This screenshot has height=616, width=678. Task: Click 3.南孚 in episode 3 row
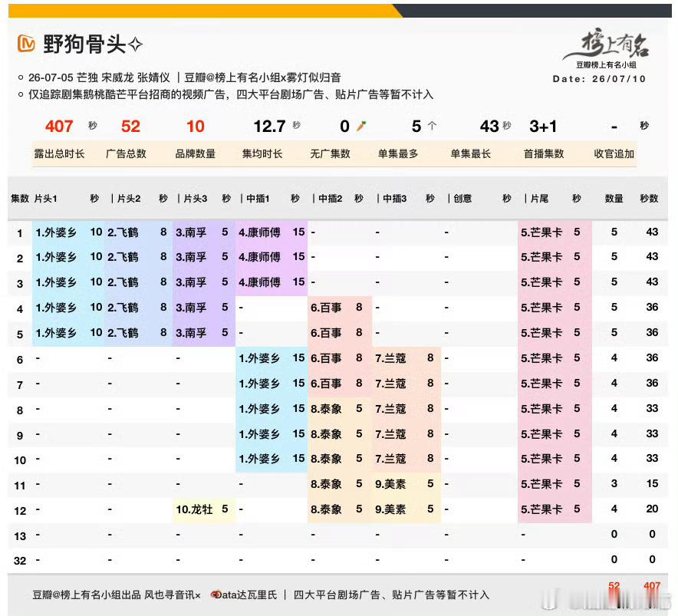coord(191,283)
